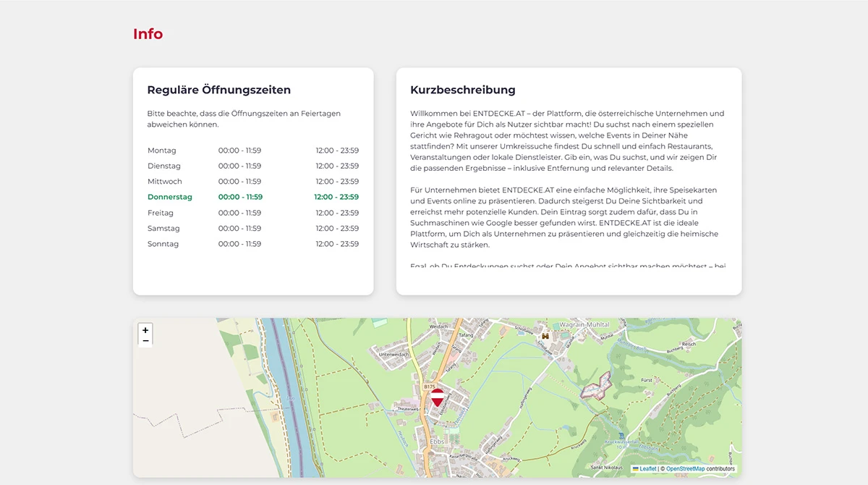Zoom out of the map
This screenshot has height=485, width=868.
pyautogui.click(x=145, y=342)
